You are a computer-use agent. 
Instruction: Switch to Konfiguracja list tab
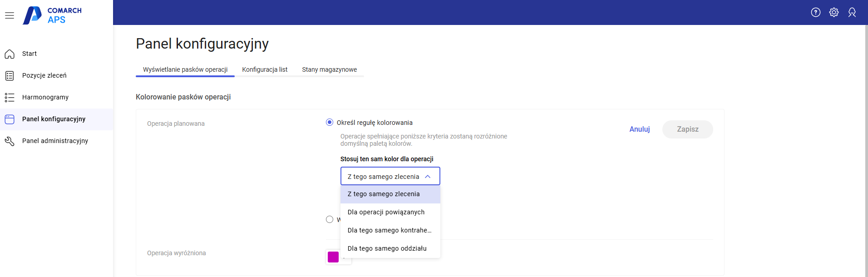coord(265,69)
